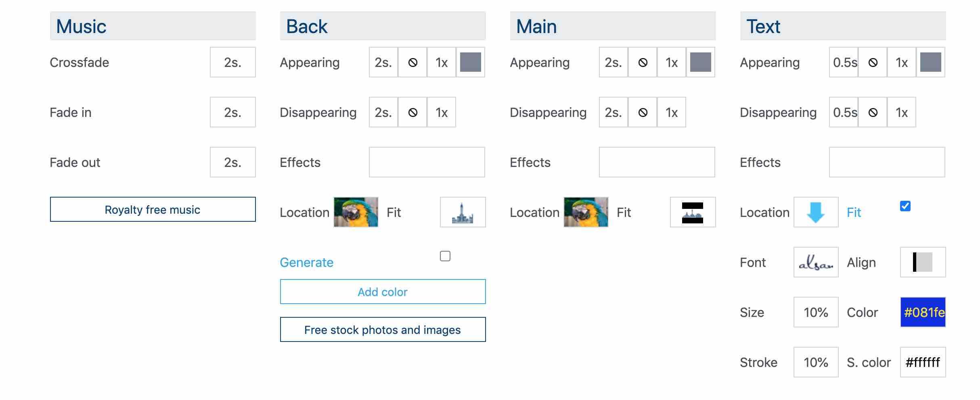Choose the Text Font handwriting sample icon
Image resolution: width=980 pixels, height=400 pixels.
816,262
